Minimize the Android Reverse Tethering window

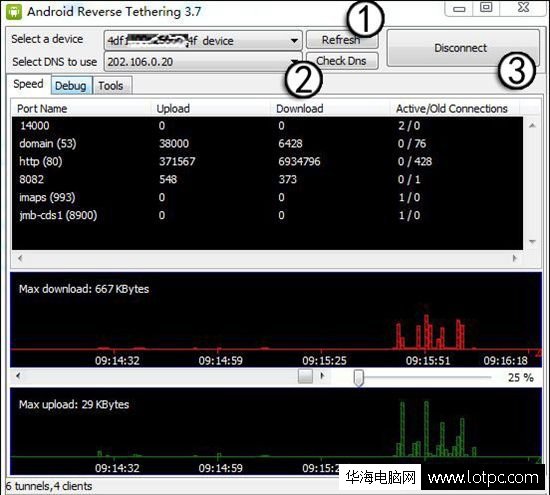click(459, 8)
